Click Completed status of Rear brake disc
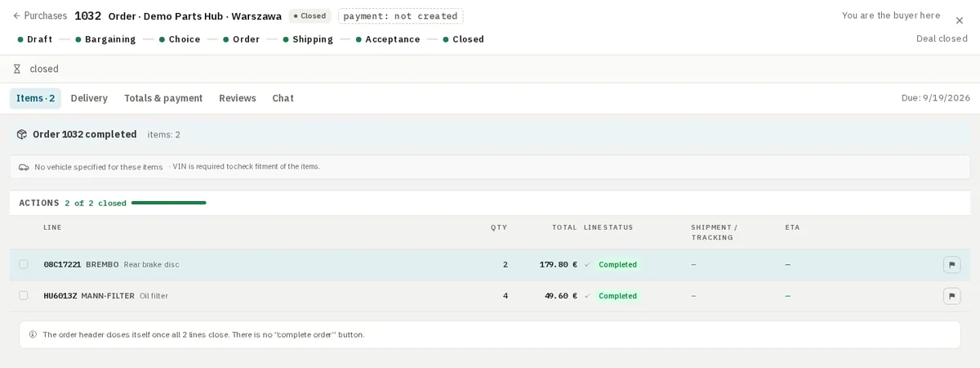The image size is (980, 368). tap(617, 265)
